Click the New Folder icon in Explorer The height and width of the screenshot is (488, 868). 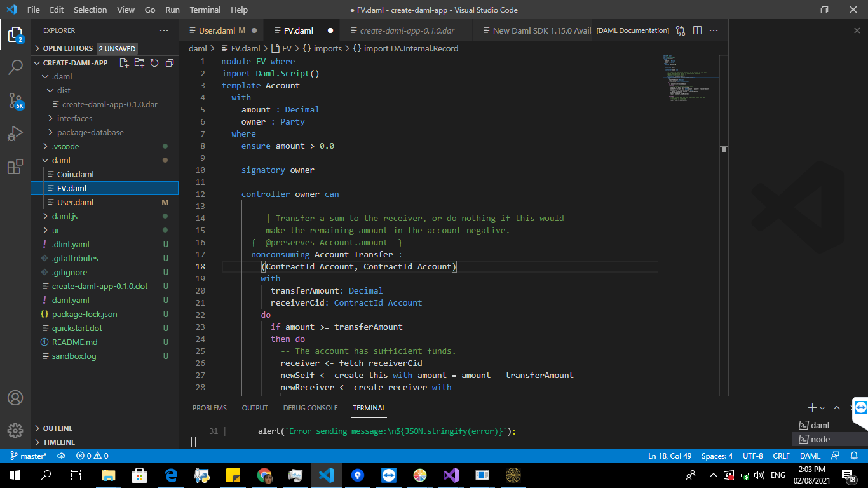click(x=139, y=63)
